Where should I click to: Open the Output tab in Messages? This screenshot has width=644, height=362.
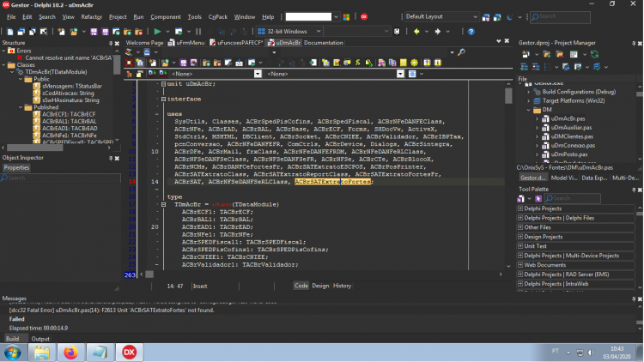[x=40, y=339]
